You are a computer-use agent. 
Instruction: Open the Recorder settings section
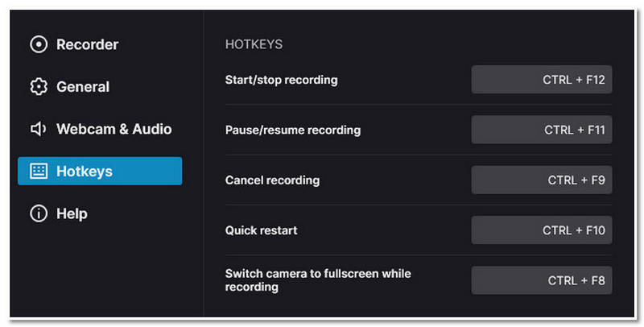point(87,44)
